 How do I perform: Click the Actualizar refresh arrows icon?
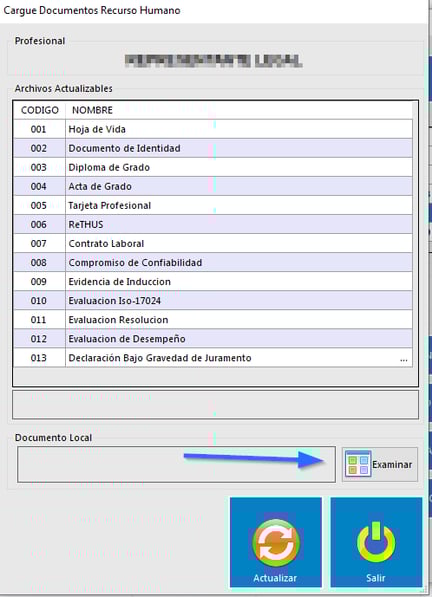point(276,543)
